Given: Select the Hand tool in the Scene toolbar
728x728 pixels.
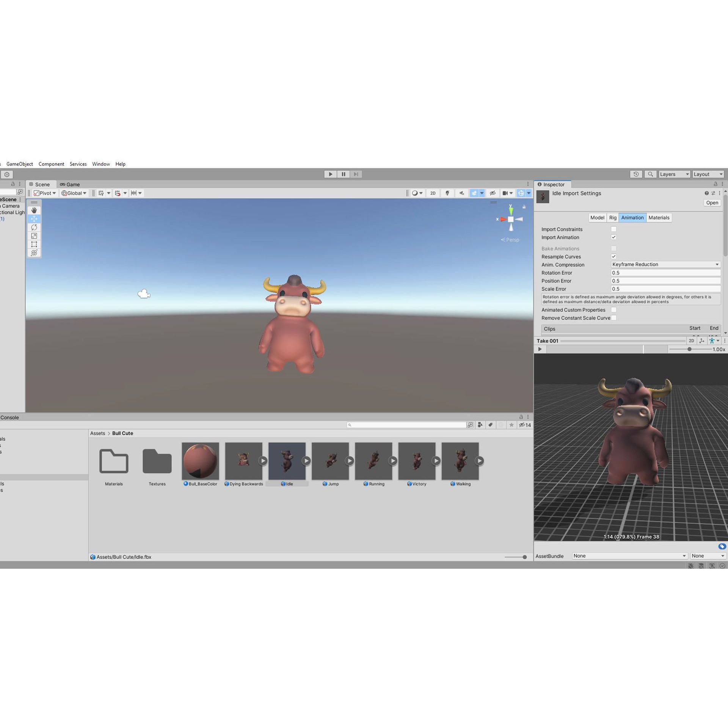Looking at the screenshot, I should (x=34, y=210).
